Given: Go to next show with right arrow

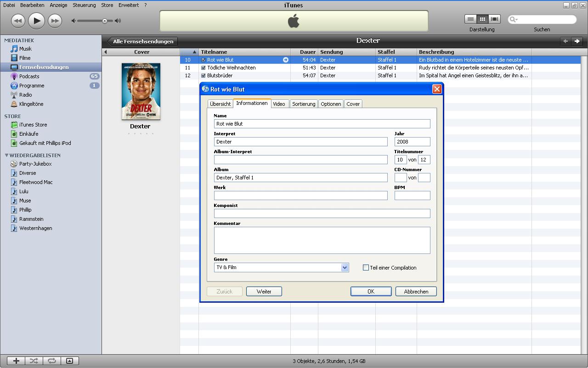Looking at the screenshot, I should tap(577, 41).
